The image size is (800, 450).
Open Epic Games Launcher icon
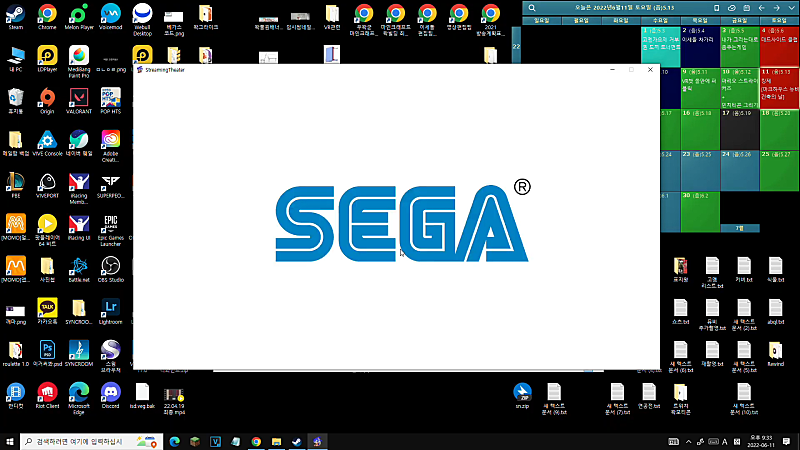click(x=110, y=231)
